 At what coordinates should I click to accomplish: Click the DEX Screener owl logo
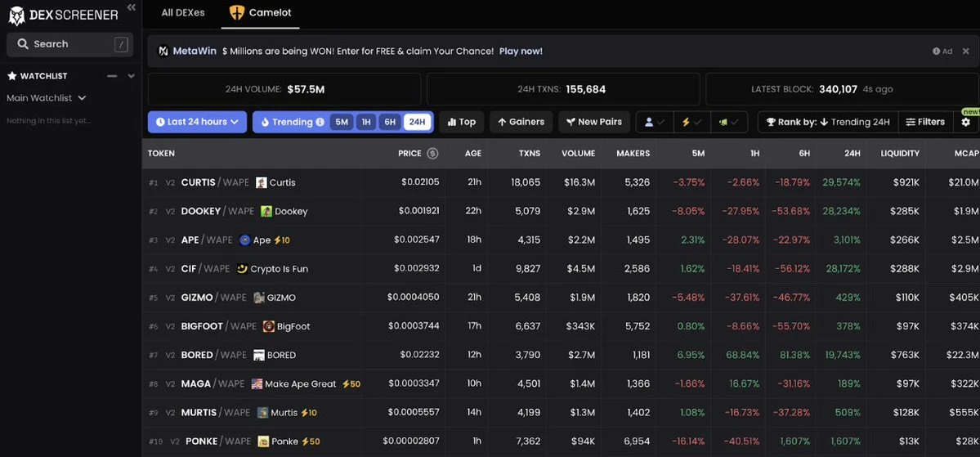16,15
